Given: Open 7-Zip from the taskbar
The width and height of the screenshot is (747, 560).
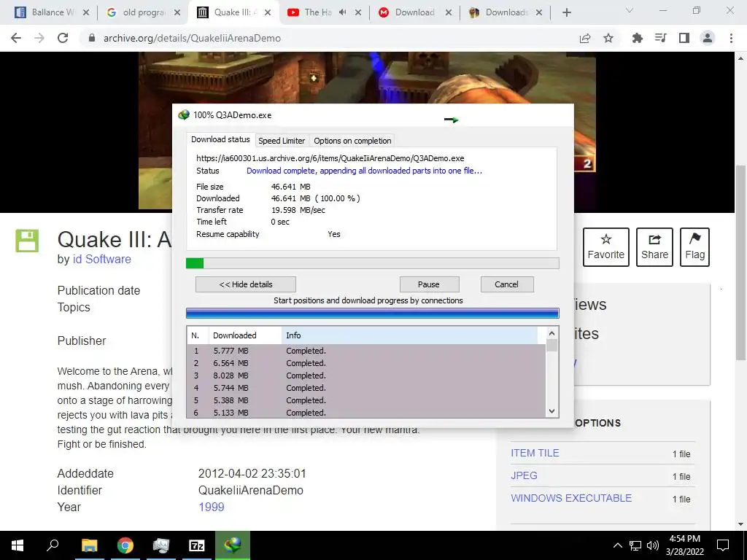Looking at the screenshot, I should coord(197,545).
